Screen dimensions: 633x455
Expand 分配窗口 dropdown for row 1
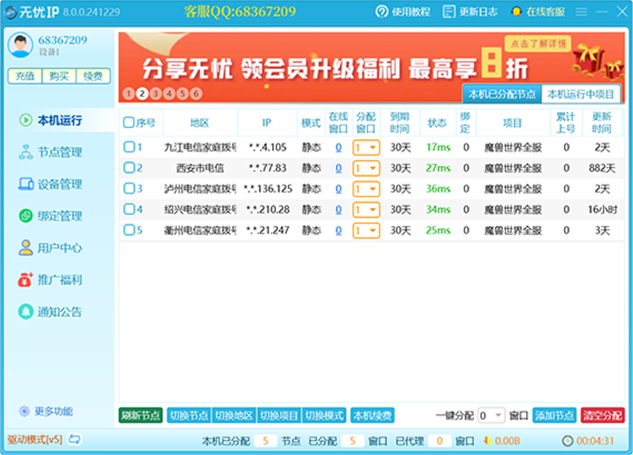click(x=372, y=148)
